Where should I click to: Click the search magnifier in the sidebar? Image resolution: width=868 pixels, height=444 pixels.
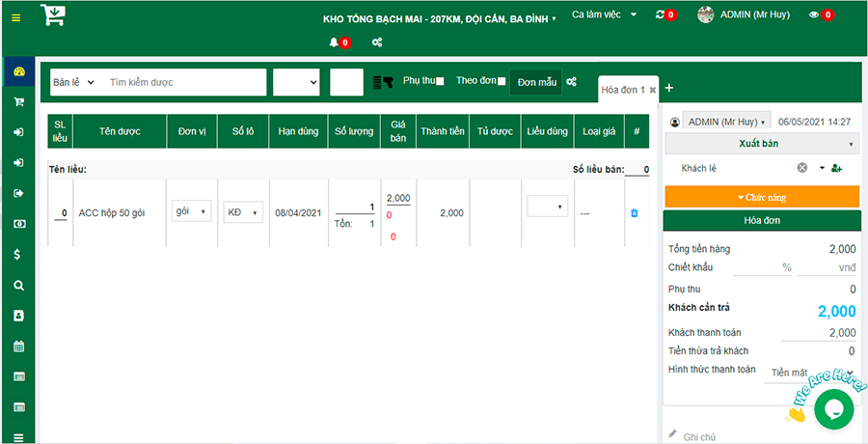tap(18, 286)
